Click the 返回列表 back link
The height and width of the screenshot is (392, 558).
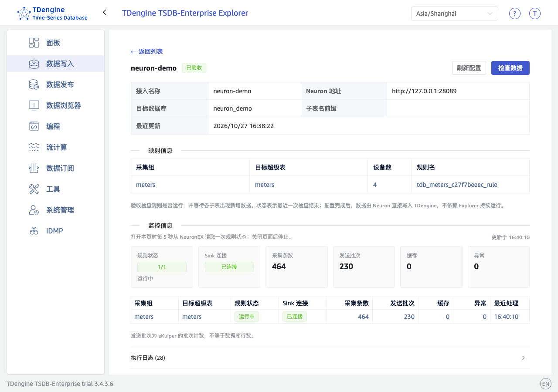click(x=147, y=51)
